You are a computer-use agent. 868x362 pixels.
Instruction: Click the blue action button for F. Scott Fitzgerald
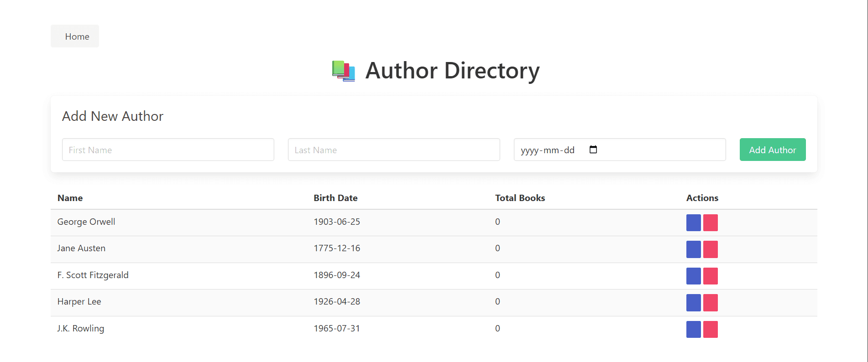coord(693,276)
